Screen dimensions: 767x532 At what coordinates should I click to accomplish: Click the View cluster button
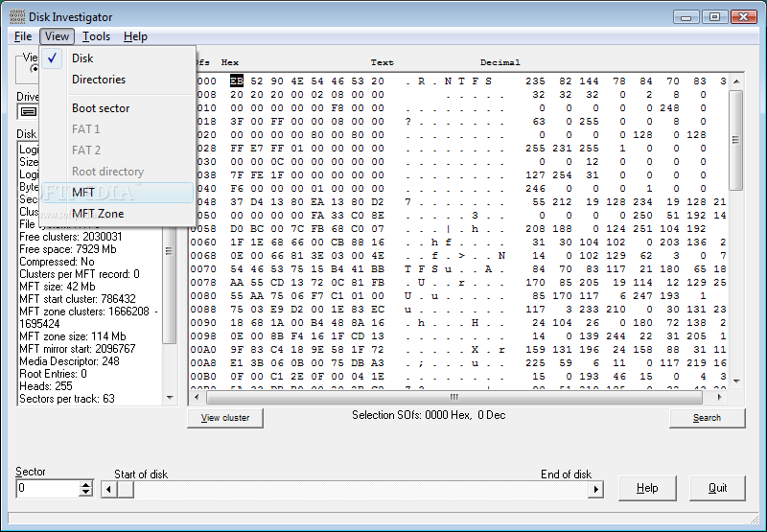click(225, 418)
